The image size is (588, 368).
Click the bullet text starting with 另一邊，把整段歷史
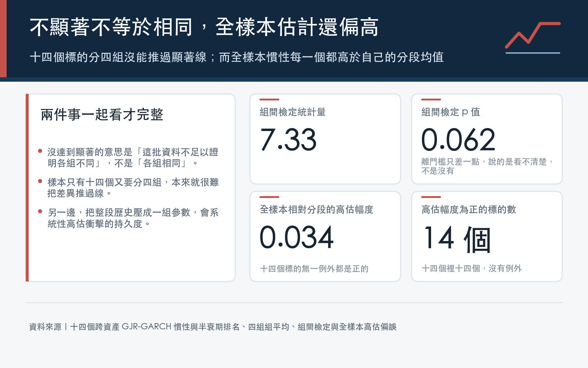(133, 218)
